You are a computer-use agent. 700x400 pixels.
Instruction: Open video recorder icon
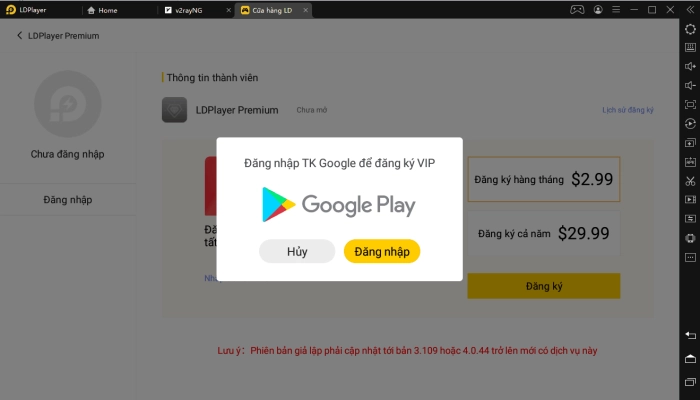(690, 200)
